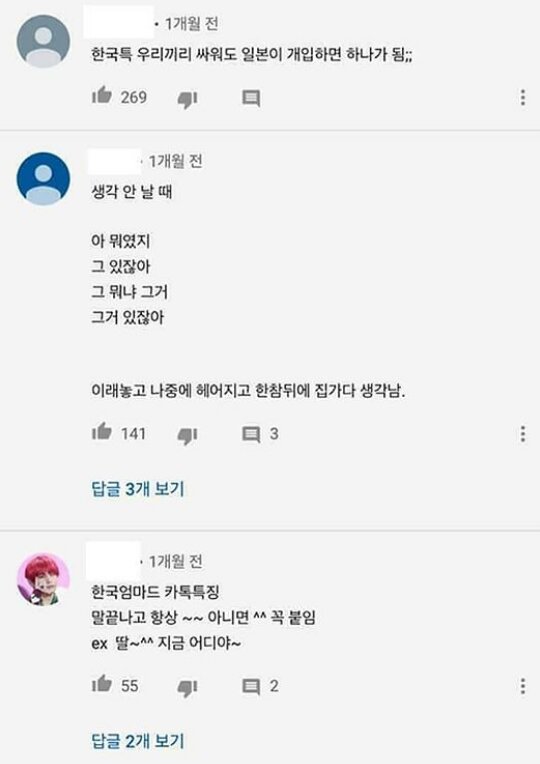Open options menu on the 141-likes comment
Screen dimensions: 540x764
[x=522, y=434]
